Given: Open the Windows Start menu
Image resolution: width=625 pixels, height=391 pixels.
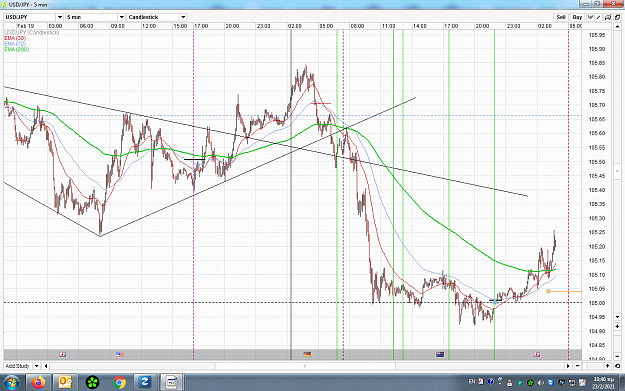Looking at the screenshot, I should click(x=11, y=383).
